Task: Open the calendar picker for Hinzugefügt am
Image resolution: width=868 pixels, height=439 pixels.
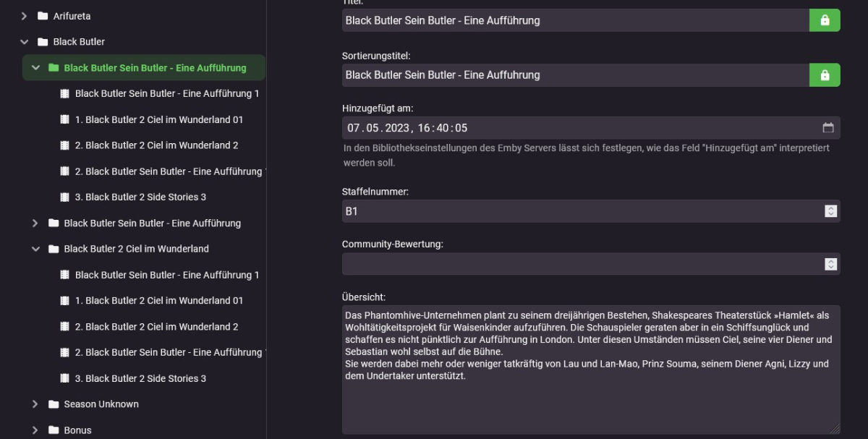Action: 828,128
